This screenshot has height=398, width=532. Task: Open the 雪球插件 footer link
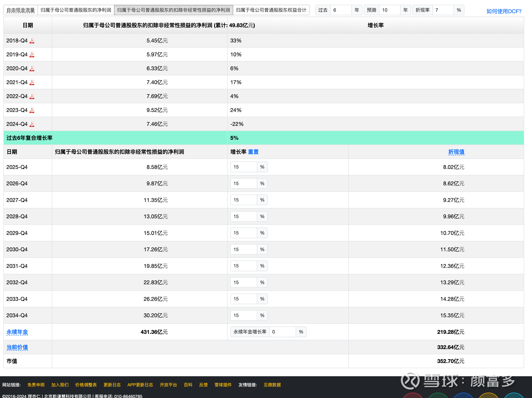point(223,385)
